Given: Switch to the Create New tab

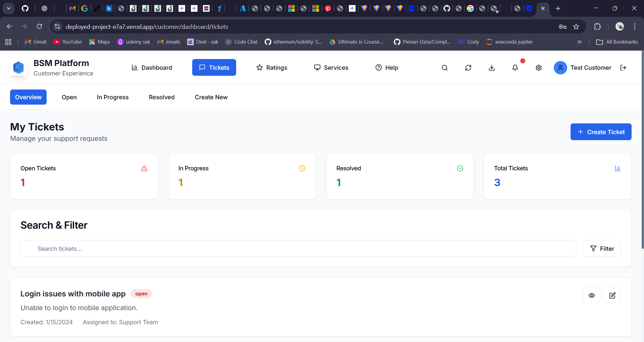Looking at the screenshot, I should coord(211,97).
